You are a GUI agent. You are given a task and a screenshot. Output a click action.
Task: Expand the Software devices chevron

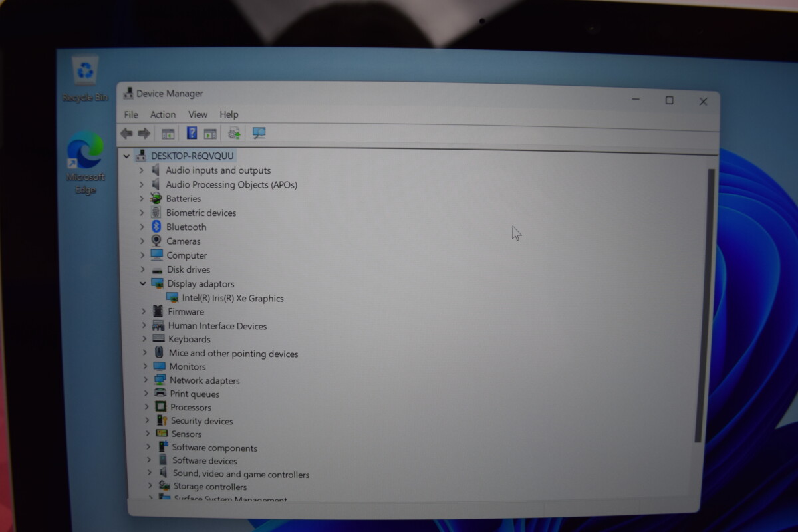(x=148, y=460)
